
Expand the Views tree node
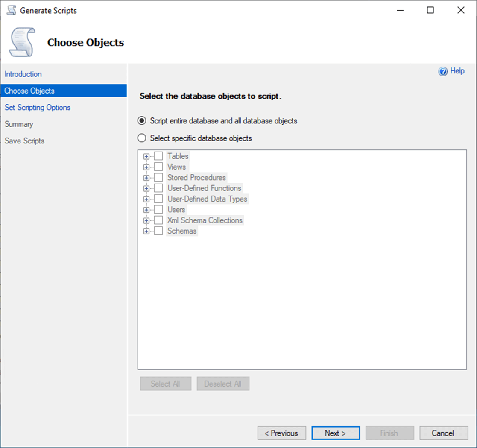tap(146, 167)
